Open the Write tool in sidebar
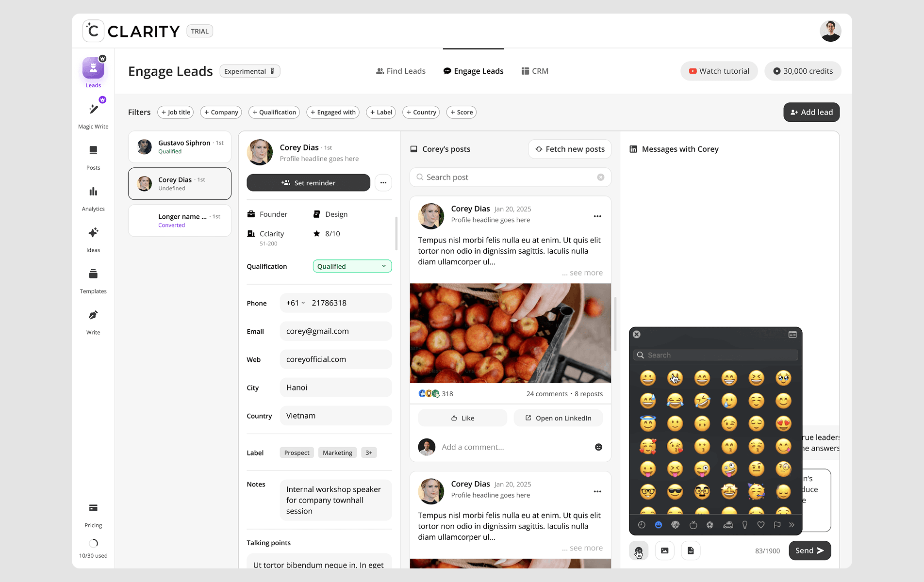This screenshot has height=582, width=924. [93, 323]
